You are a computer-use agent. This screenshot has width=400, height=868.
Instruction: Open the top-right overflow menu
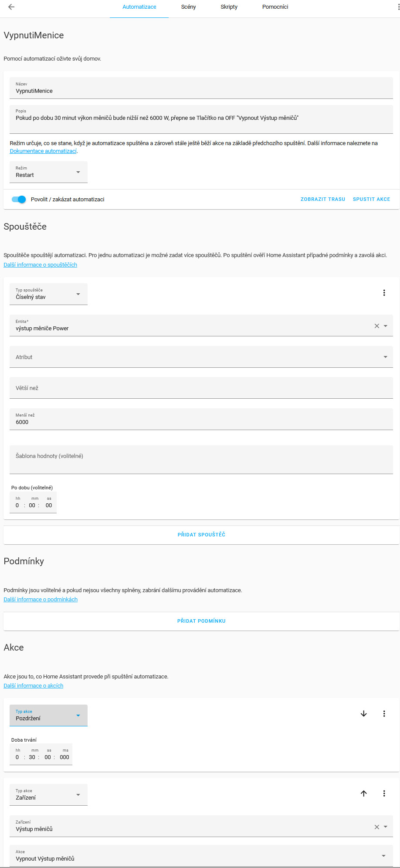(398, 7)
